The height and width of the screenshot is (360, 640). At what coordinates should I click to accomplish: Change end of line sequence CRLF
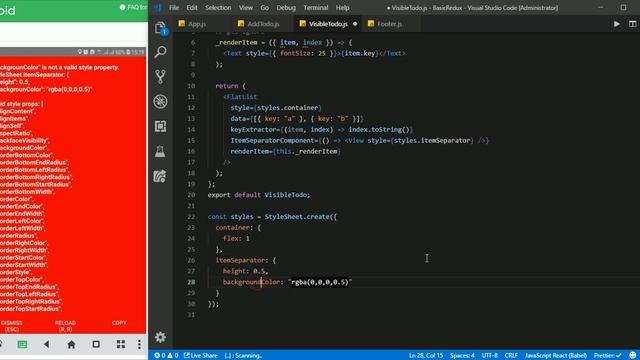click(511, 356)
